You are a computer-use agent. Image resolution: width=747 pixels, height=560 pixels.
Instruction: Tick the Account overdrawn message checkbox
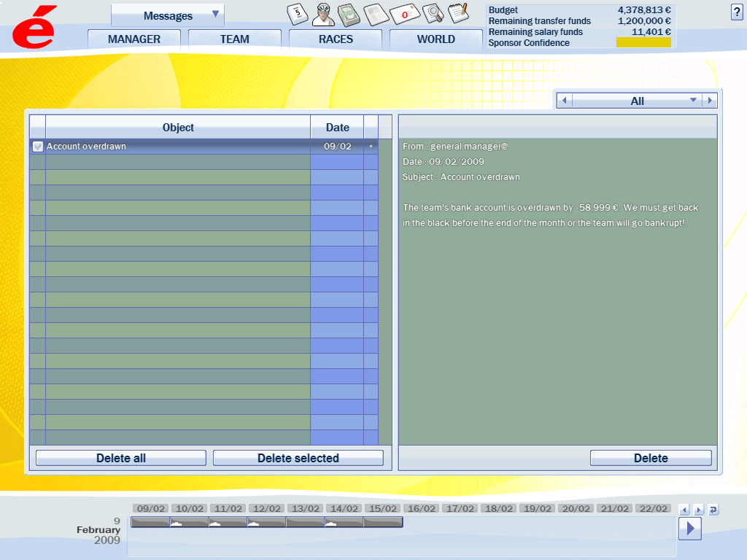[x=38, y=147]
